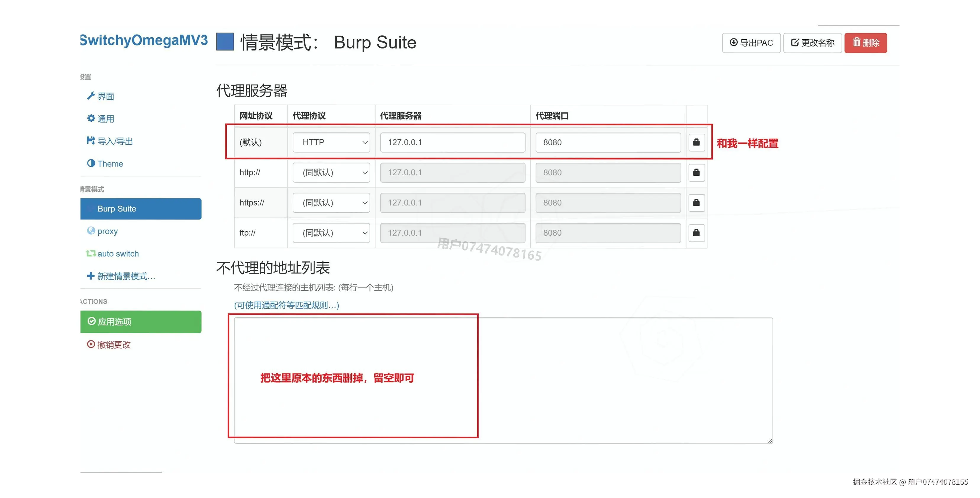Screen dimensions: 980x498
Task: Click the globe icon beside proxy
Action: point(91,230)
